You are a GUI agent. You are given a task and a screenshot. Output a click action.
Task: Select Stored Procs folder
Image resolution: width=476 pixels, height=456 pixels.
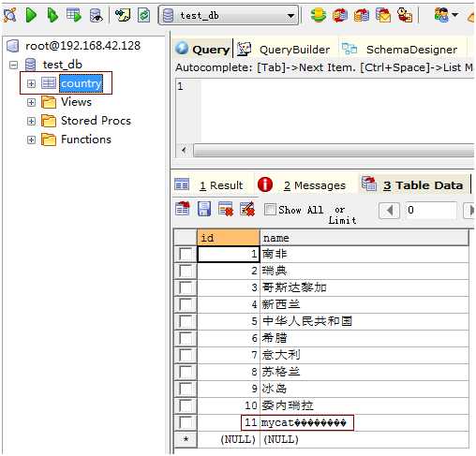coord(96,121)
